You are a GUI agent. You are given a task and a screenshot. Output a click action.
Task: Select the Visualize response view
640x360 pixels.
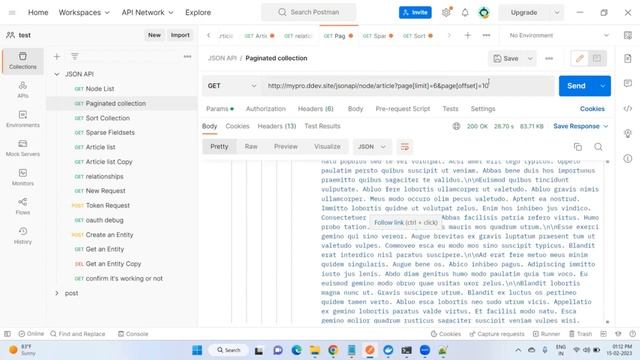tap(327, 147)
